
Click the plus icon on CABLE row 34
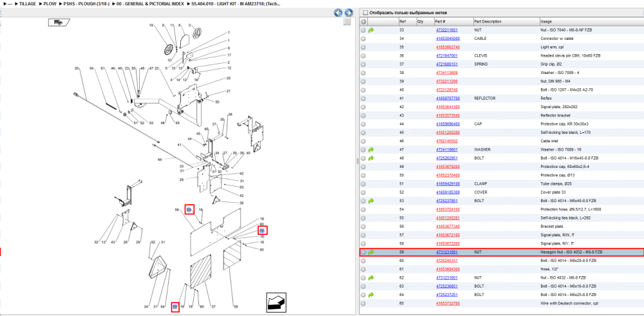point(363,39)
